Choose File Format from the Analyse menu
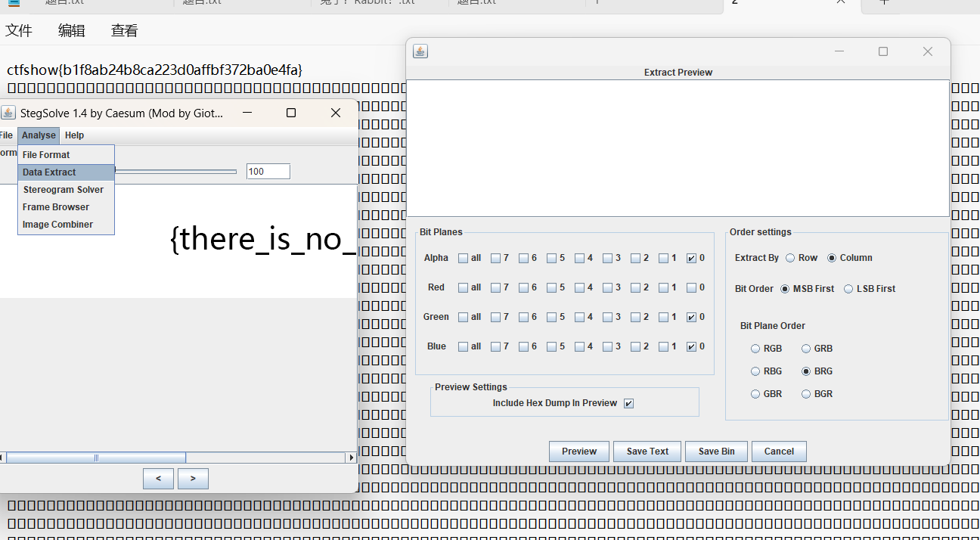Viewport: 980px width, 540px height. [x=66, y=154]
